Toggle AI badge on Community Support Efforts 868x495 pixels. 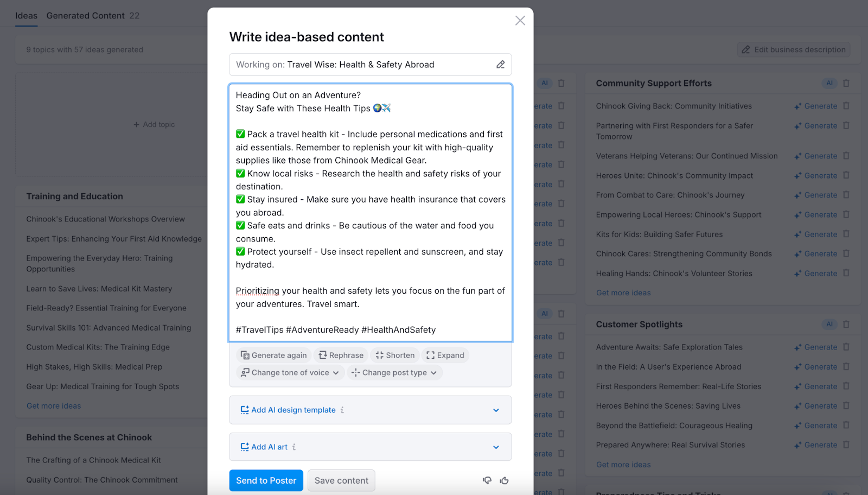(829, 83)
